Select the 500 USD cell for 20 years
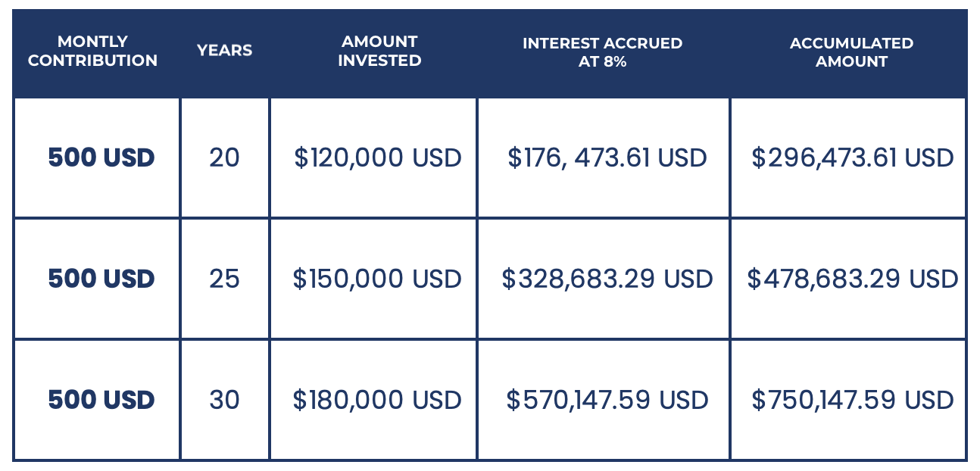 (x=101, y=158)
